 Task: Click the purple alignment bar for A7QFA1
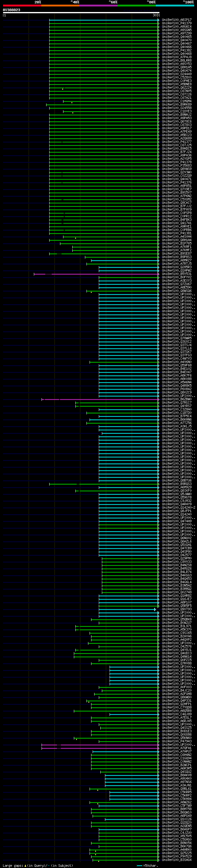coord(100,748)
